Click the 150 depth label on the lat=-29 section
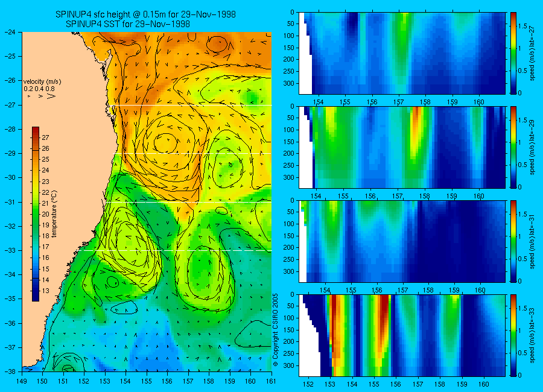543x392 pixels. tap(288, 142)
